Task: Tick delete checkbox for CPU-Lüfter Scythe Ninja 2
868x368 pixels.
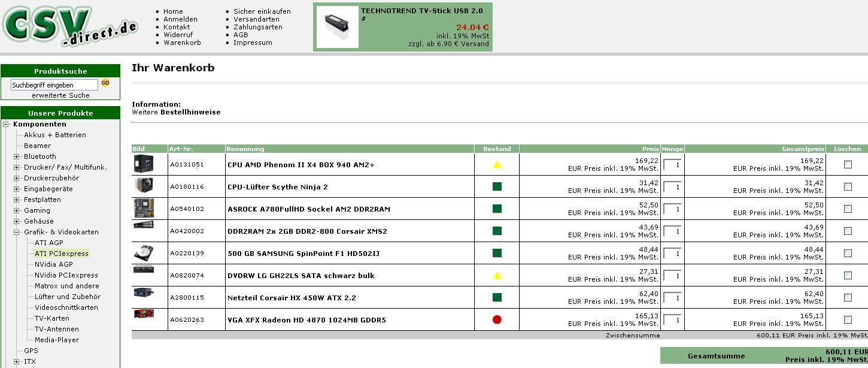Action: tap(848, 186)
